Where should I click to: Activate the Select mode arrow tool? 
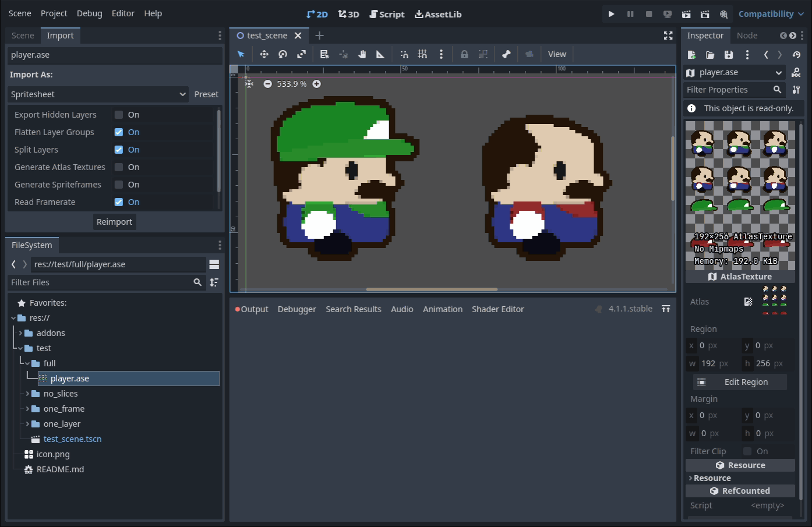tap(241, 54)
